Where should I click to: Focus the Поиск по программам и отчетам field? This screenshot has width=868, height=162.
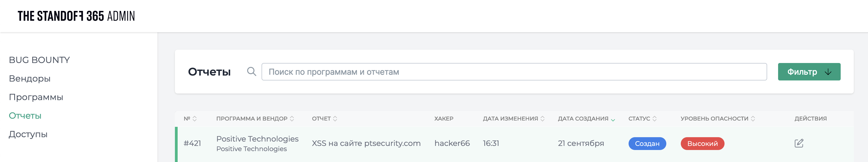514,71
